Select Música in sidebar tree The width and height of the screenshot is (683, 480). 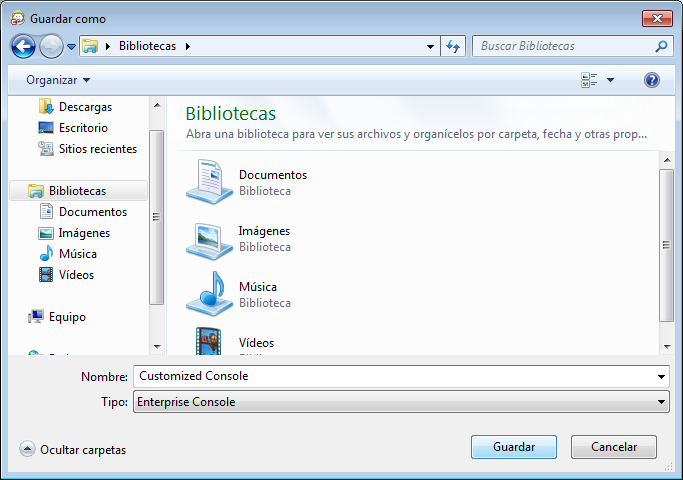tap(78, 254)
